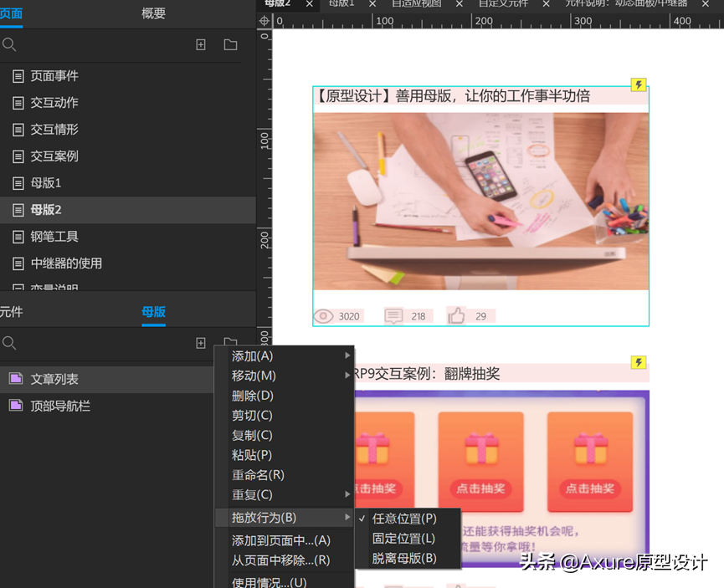Switch to the 自适应视图 canvas tab
Viewport: 724px width, 588px height.
tap(417, 3)
